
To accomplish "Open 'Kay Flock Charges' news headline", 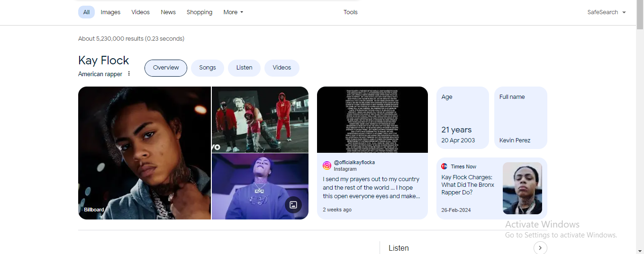I will click(x=468, y=185).
